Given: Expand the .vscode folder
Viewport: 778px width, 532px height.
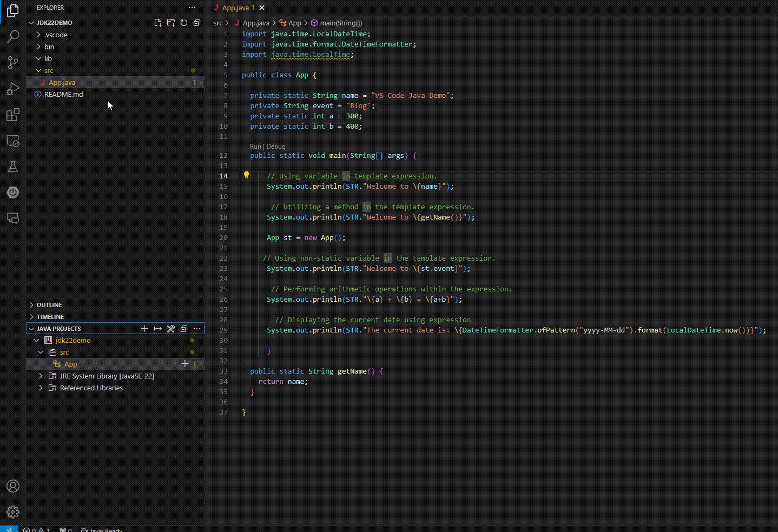Looking at the screenshot, I should point(56,35).
